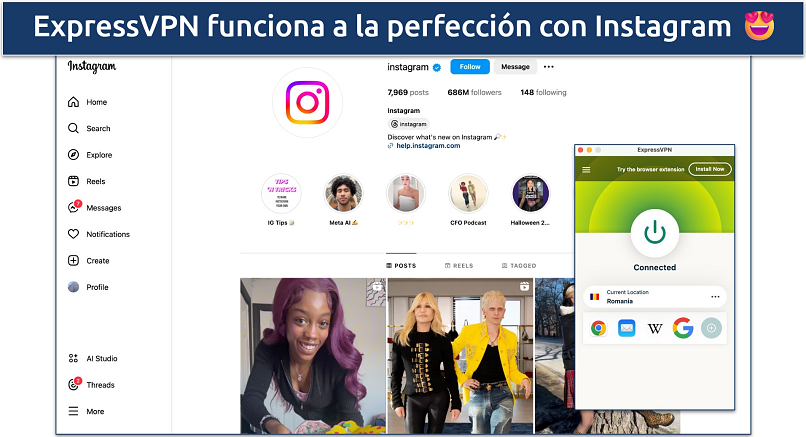Viewport: 806px width, 437px height.
Task: Select the Search magnifier icon
Action: pos(74,128)
